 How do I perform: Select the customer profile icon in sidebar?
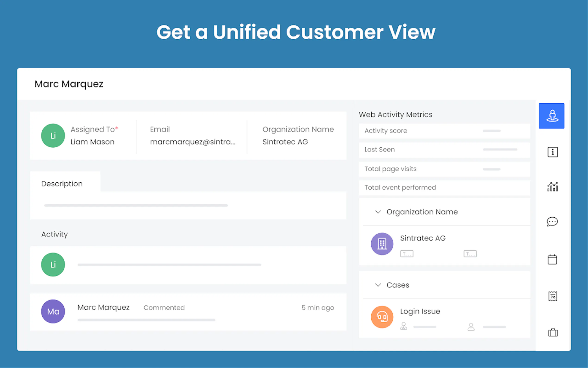point(552,116)
